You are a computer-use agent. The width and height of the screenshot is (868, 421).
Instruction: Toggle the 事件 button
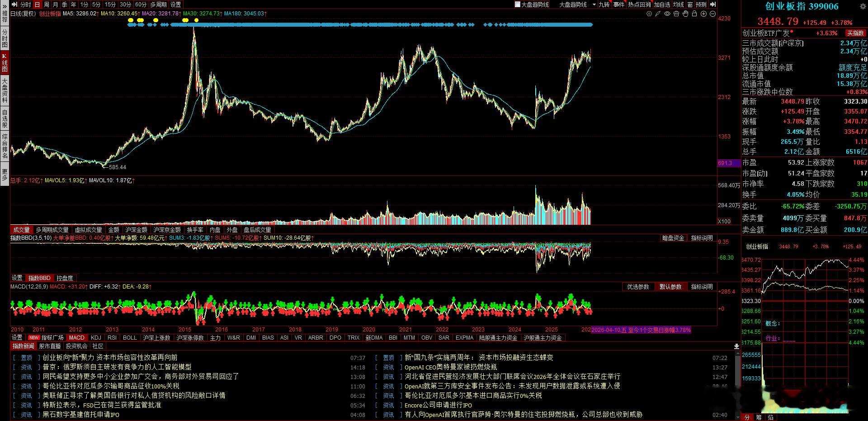coord(619,5)
